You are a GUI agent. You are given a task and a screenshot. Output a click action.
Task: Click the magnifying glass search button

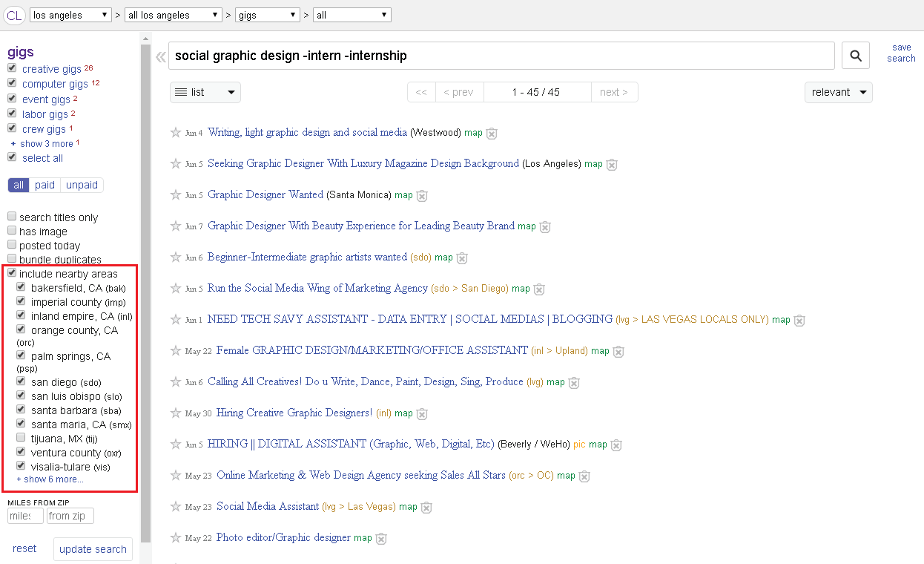point(855,56)
